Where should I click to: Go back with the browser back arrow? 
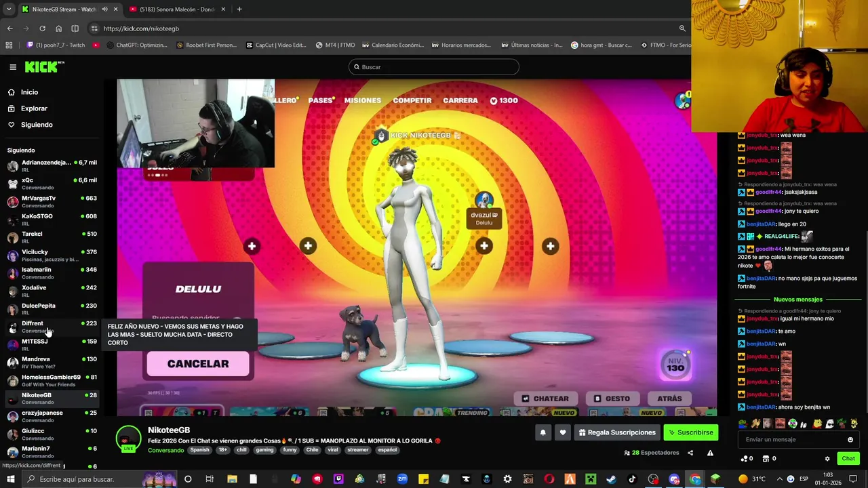[9, 28]
